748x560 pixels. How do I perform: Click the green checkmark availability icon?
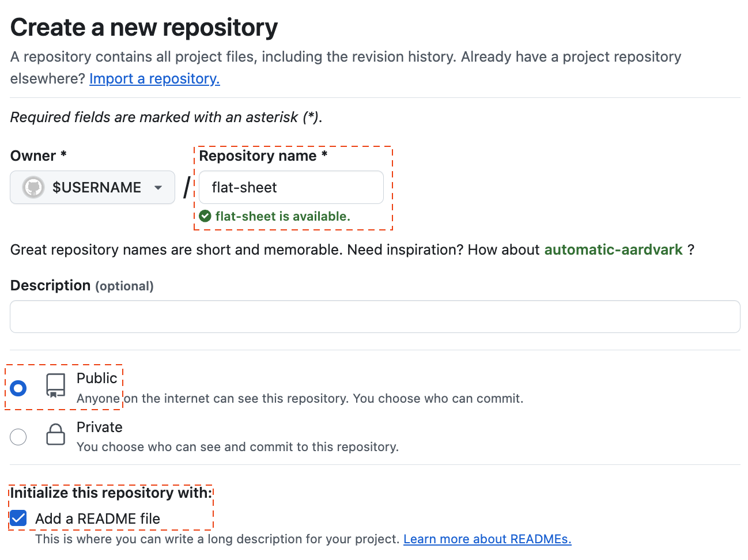tap(206, 215)
